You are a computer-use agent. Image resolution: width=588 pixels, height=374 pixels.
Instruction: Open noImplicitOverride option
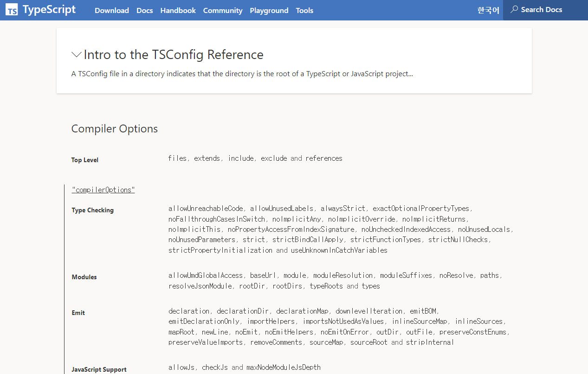point(362,219)
